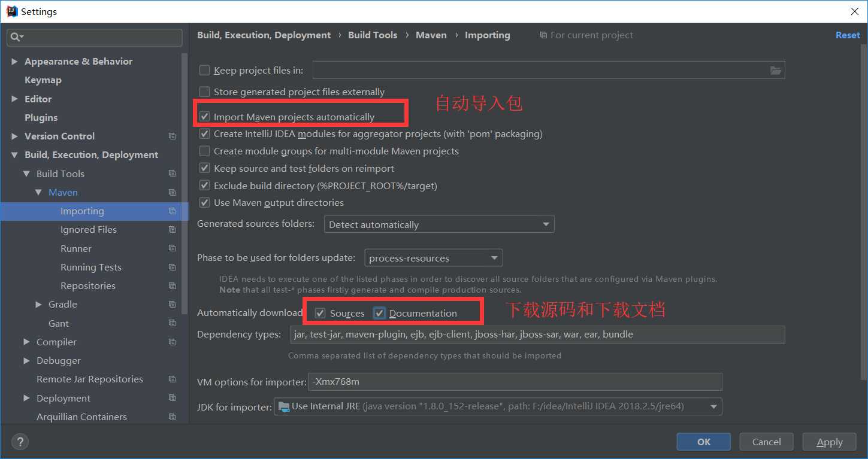The image size is (868, 459).
Task: Uncheck the Documentation download checkbox
Action: (x=380, y=313)
